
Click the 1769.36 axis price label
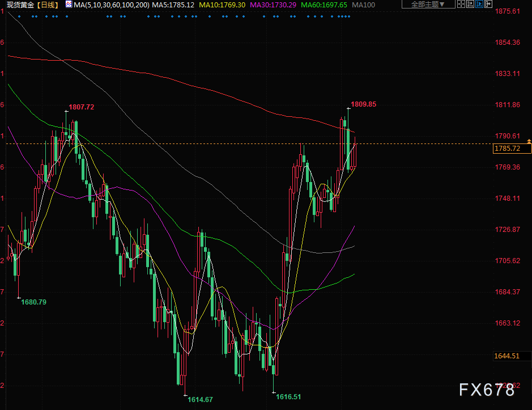(x=507, y=167)
